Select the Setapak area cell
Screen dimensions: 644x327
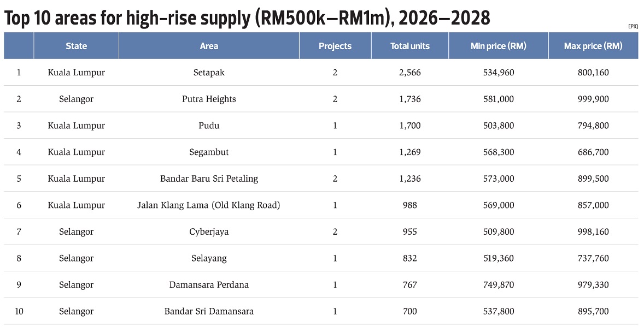209,73
